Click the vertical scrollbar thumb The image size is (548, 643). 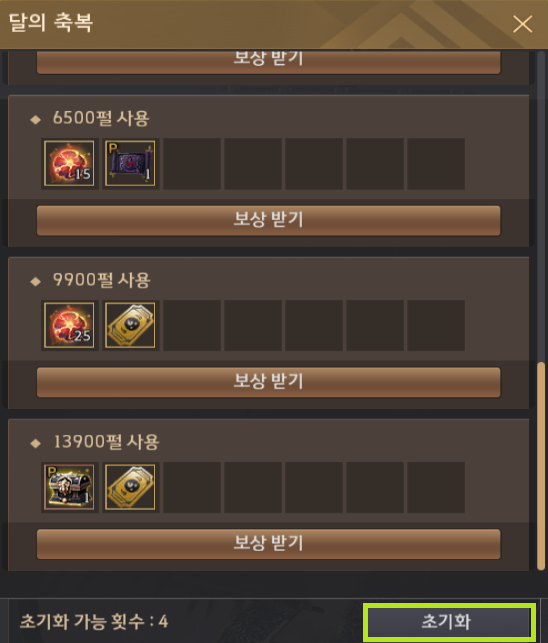pyautogui.click(x=541, y=466)
